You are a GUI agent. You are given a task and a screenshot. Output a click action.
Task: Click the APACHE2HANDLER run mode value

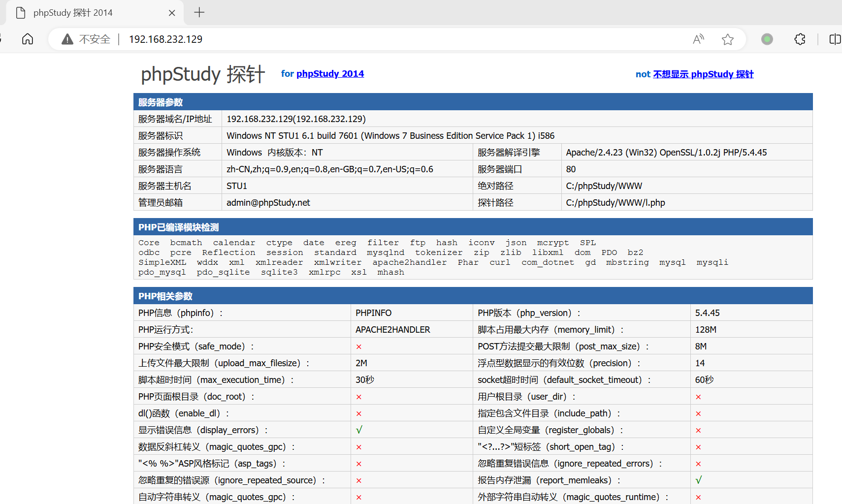click(393, 330)
